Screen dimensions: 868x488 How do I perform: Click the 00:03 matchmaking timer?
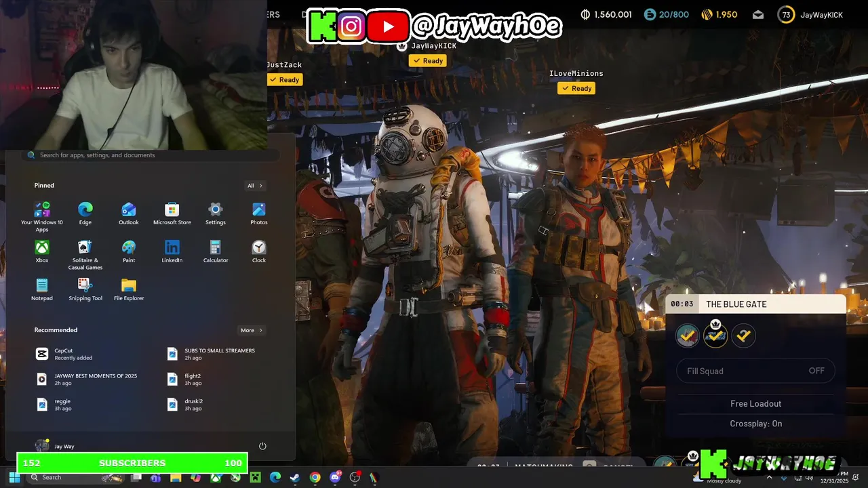coord(682,304)
